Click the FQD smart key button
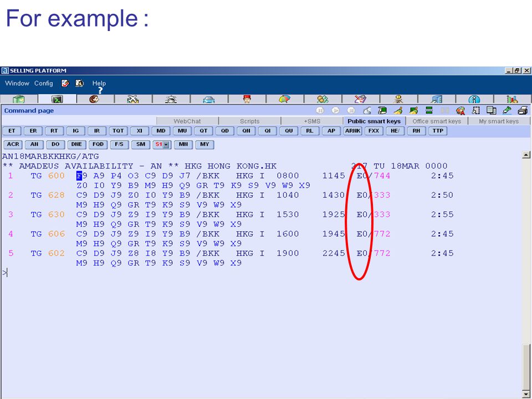532x399 pixels. 98,145
